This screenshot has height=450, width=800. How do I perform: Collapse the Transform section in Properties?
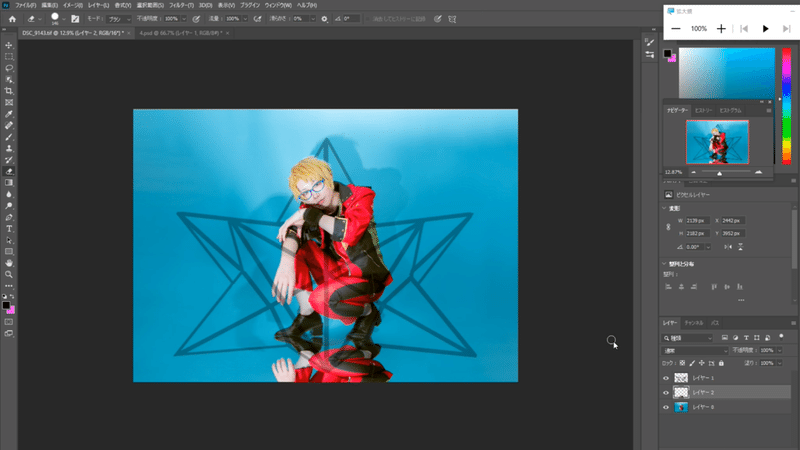point(664,208)
